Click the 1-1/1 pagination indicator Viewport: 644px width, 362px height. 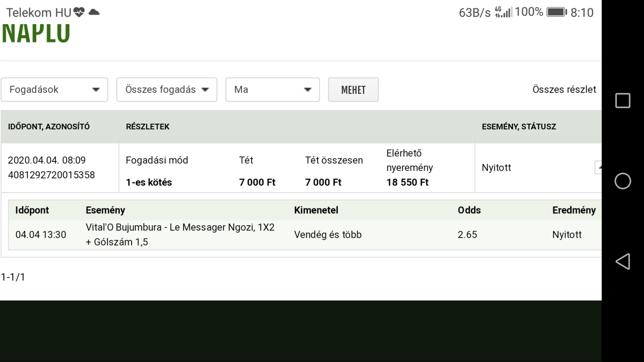(13, 277)
